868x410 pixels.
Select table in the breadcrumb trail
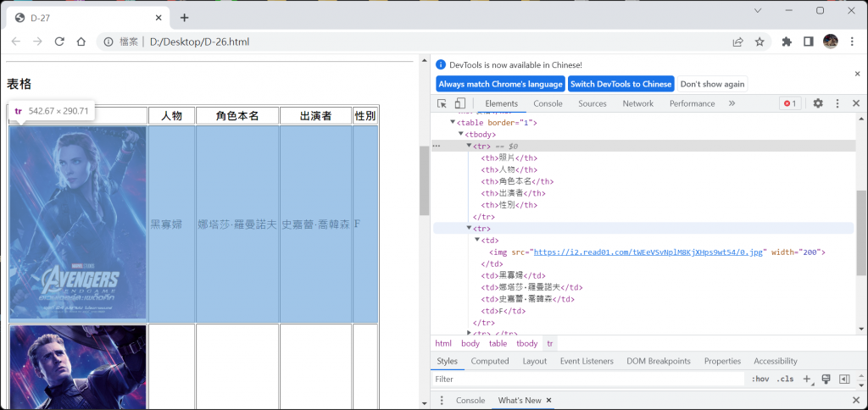click(x=498, y=344)
